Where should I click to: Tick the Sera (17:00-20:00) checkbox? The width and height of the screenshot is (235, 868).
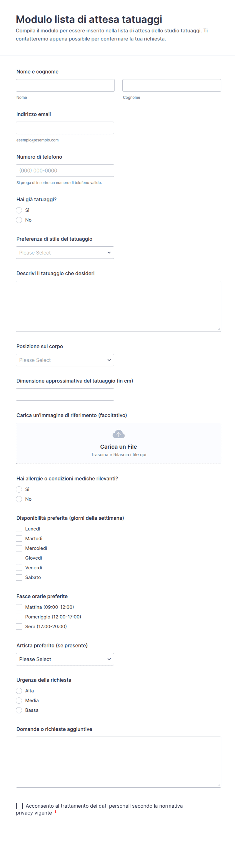[x=19, y=627]
